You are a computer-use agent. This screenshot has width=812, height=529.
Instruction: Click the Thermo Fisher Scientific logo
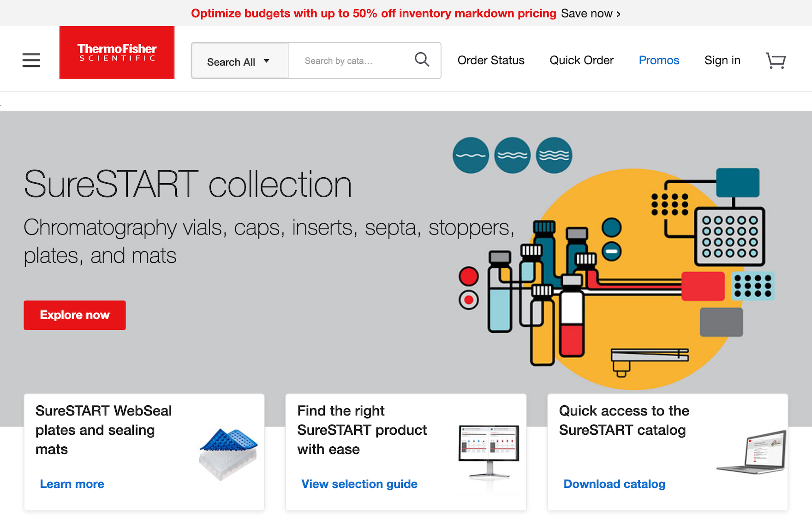click(x=117, y=52)
